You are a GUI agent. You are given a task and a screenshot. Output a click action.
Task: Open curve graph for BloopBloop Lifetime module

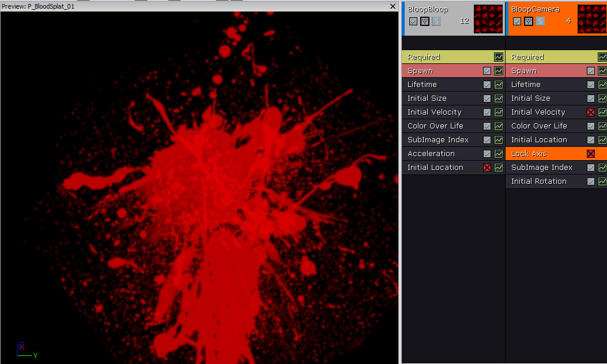pyautogui.click(x=499, y=84)
